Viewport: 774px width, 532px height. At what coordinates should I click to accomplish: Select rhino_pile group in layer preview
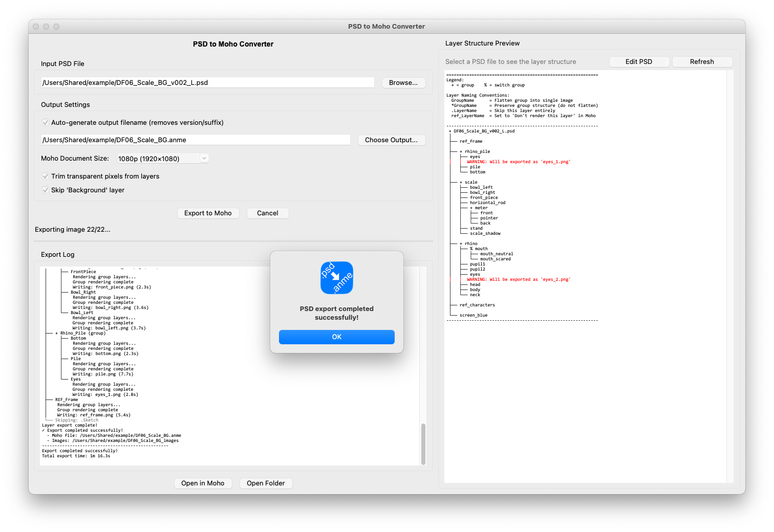(x=477, y=151)
